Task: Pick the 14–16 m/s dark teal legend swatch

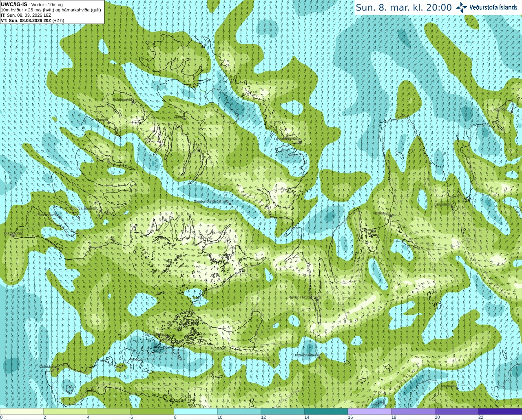Action: 326,411
